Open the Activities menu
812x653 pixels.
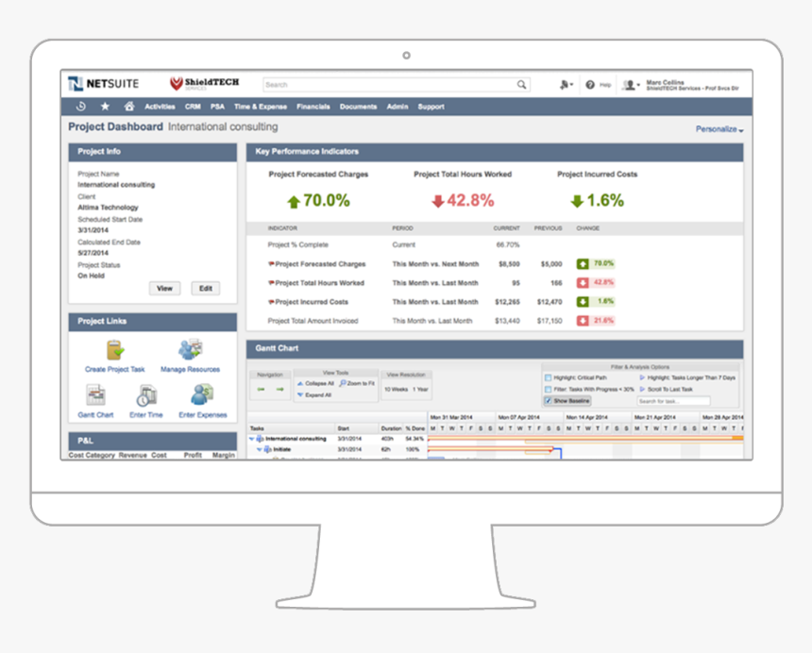click(x=160, y=107)
